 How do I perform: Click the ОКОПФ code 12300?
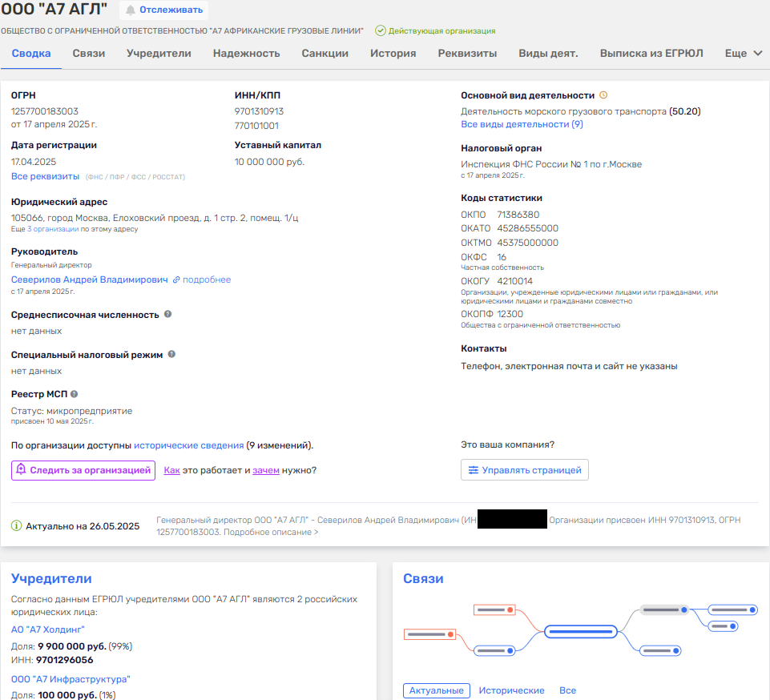pos(510,314)
